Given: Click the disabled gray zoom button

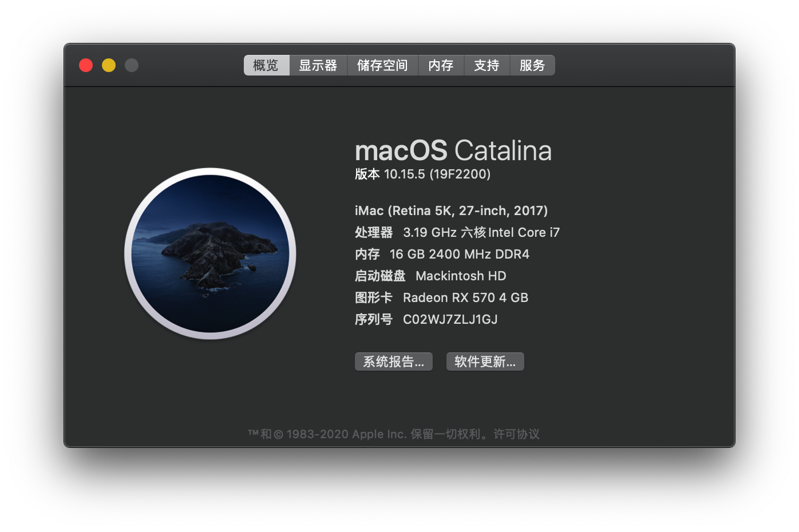Looking at the screenshot, I should [x=132, y=65].
